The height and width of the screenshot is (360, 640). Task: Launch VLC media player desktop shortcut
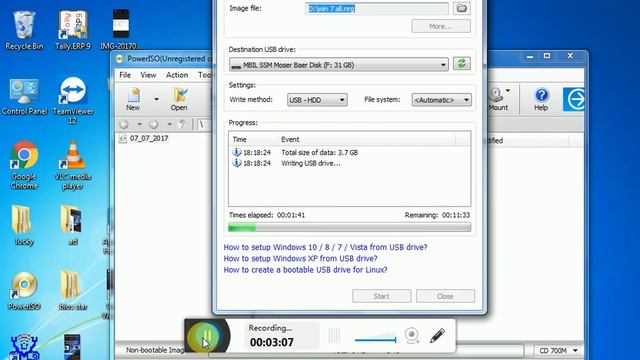point(73,165)
